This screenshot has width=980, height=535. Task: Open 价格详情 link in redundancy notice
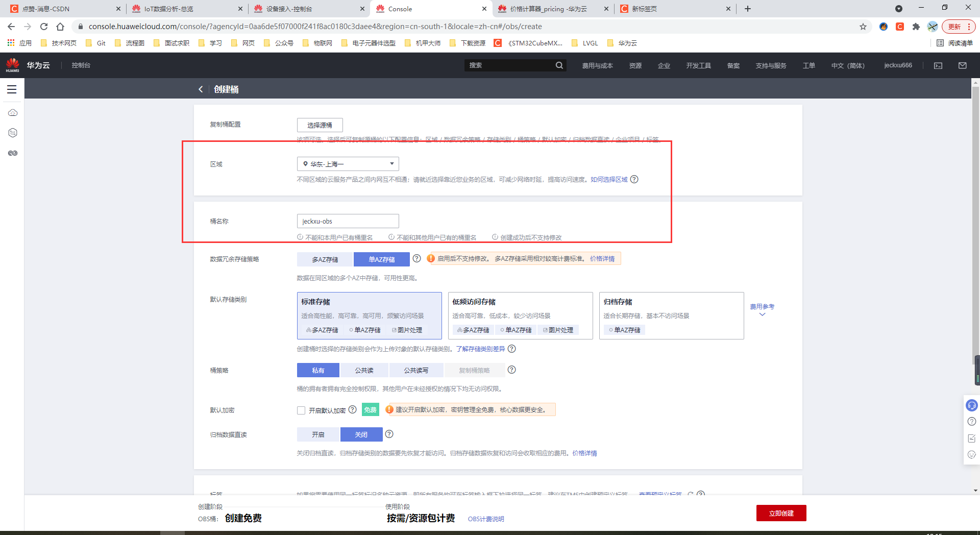602,259
